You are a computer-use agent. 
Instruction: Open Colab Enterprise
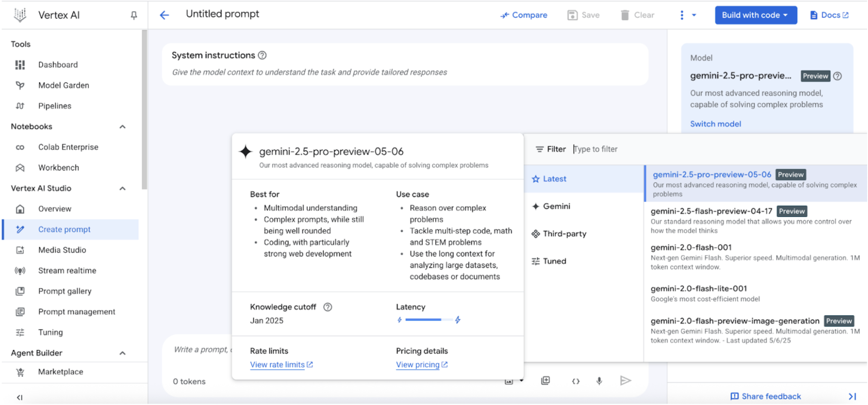68,147
